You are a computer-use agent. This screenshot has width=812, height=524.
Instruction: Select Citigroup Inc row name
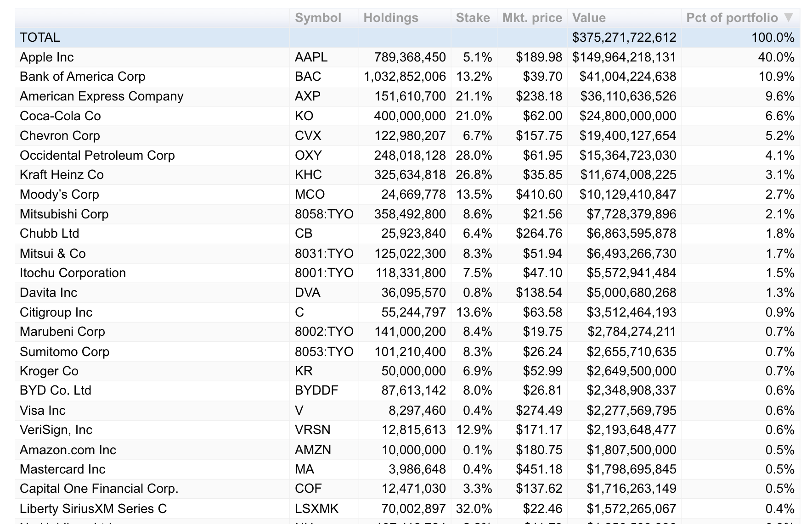(56, 312)
